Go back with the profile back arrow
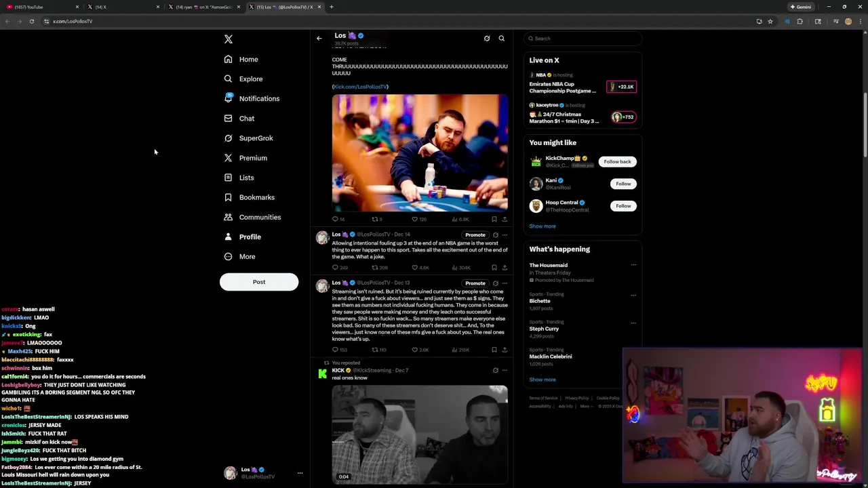 [319, 39]
